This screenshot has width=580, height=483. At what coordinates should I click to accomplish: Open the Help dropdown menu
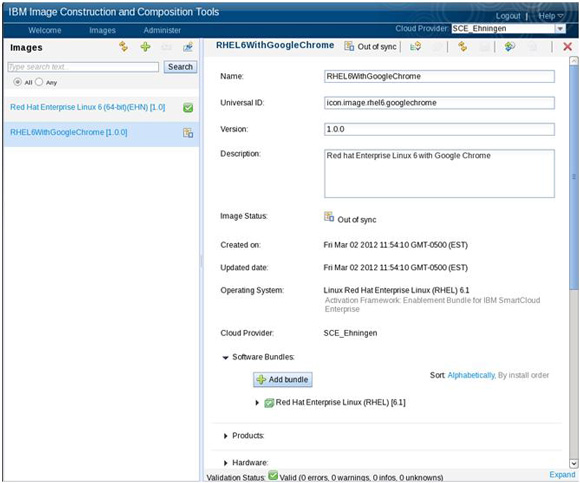pos(551,16)
